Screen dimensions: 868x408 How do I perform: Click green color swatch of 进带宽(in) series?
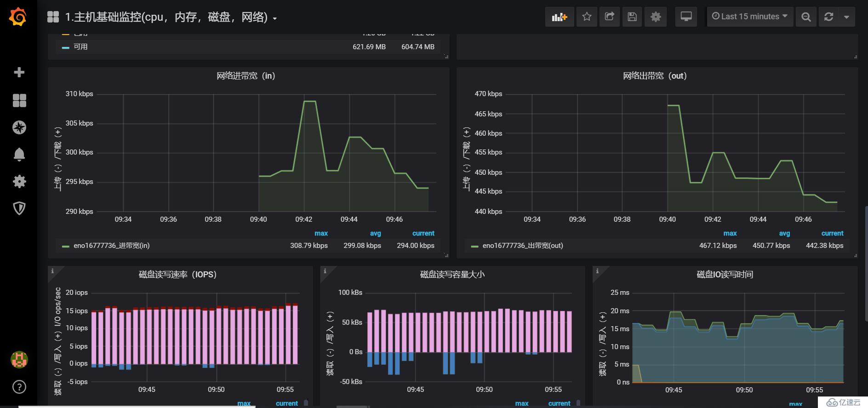(x=65, y=246)
